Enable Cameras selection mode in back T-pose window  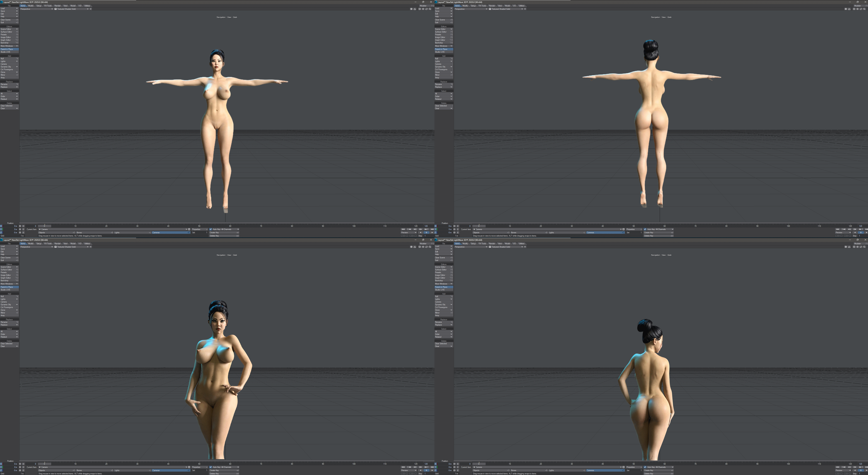pos(605,233)
